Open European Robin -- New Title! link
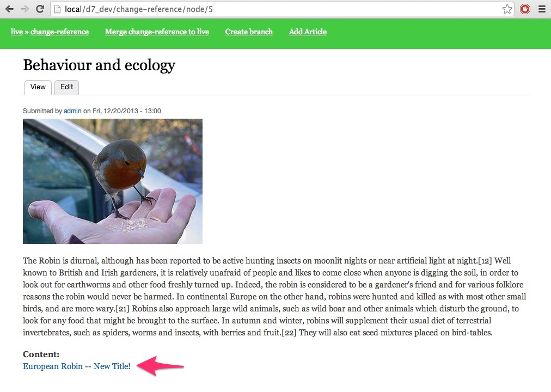The height and width of the screenshot is (392, 551). (77, 366)
